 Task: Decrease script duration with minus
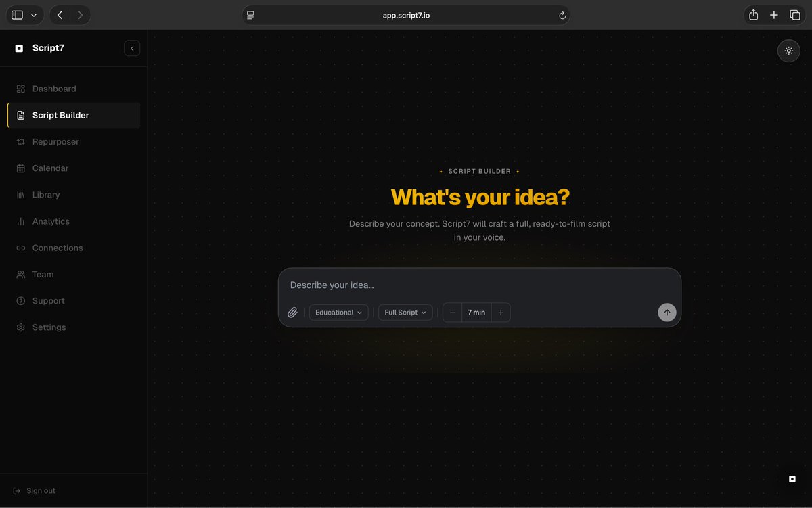tap(453, 313)
